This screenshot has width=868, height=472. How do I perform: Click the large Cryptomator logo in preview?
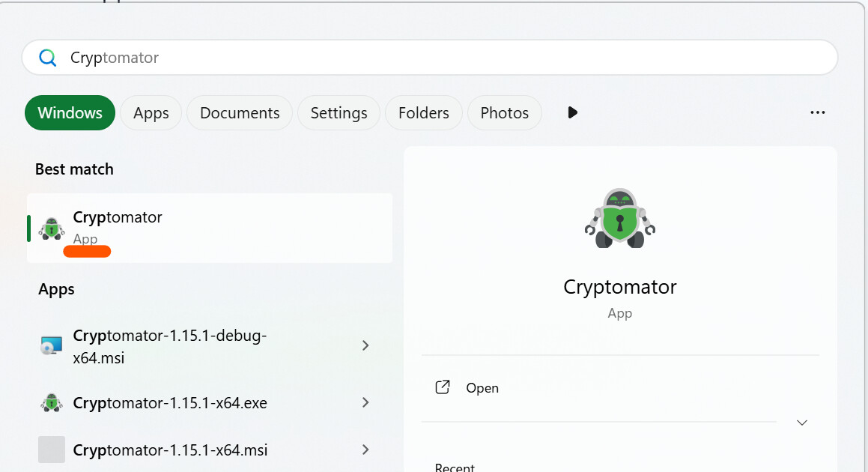click(x=620, y=218)
